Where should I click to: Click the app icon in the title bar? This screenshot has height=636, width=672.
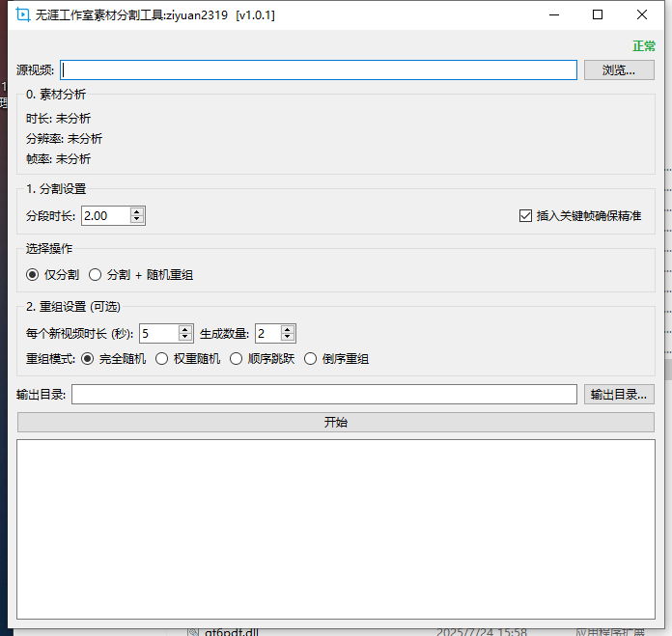coord(24,15)
